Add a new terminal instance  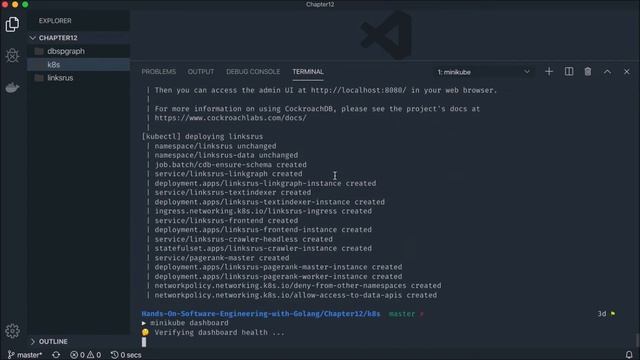(x=549, y=72)
